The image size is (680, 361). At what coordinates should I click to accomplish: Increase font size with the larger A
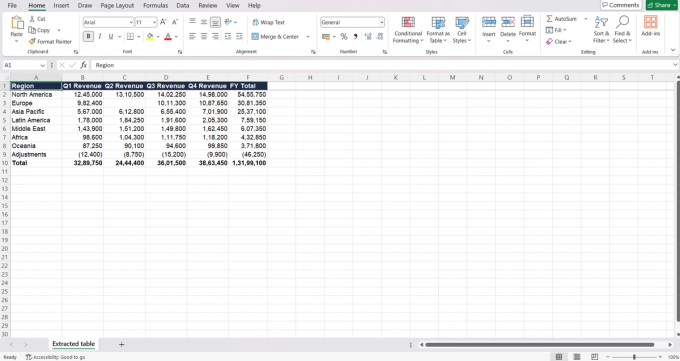point(163,22)
